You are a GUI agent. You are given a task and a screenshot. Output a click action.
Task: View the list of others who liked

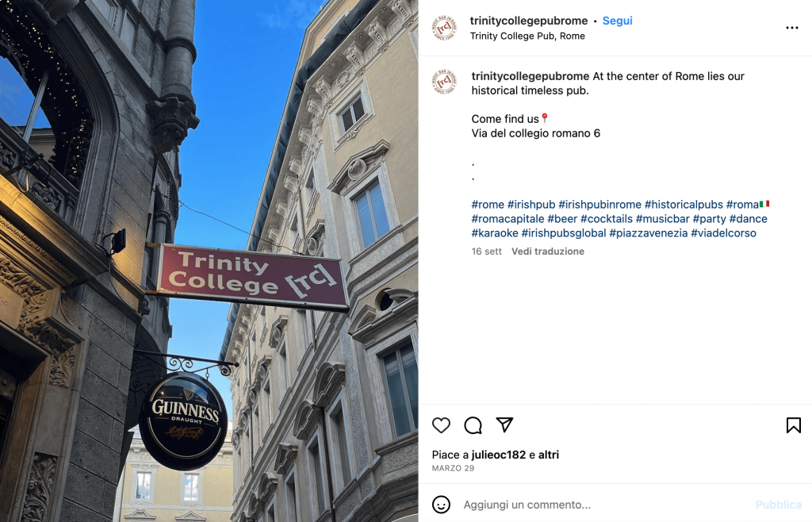pyautogui.click(x=549, y=455)
